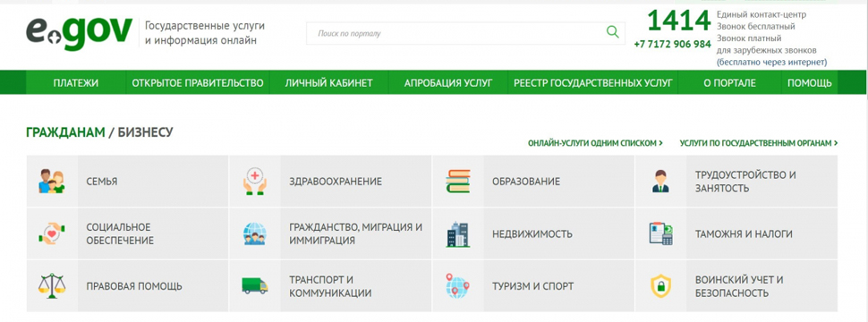Click the businessman icon for Трудоустройство
Image resolution: width=868 pixels, height=322 pixels.
[660, 182]
